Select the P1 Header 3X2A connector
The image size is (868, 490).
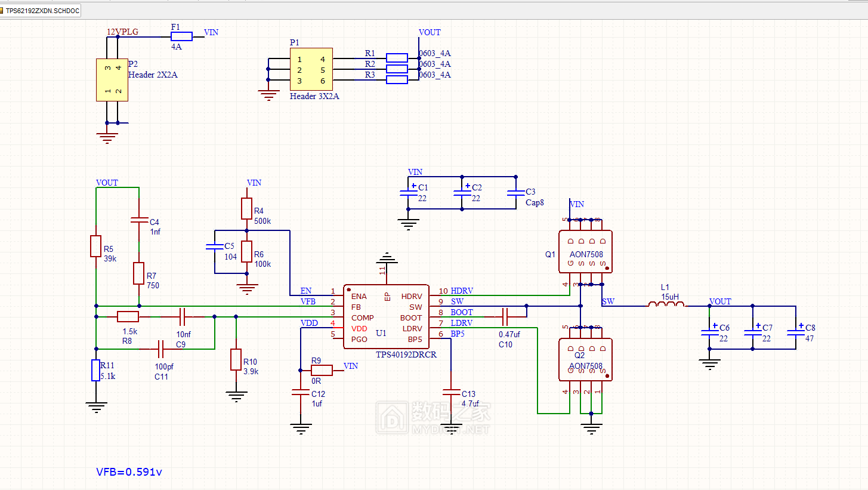point(311,70)
